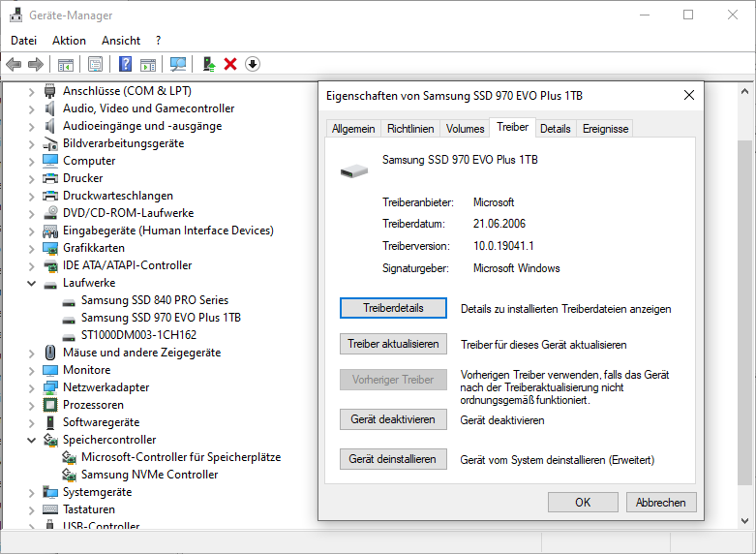This screenshot has height=554, width=756.
Task: Collapse the Speichercontroller node
Action: (x=31, y=440)
